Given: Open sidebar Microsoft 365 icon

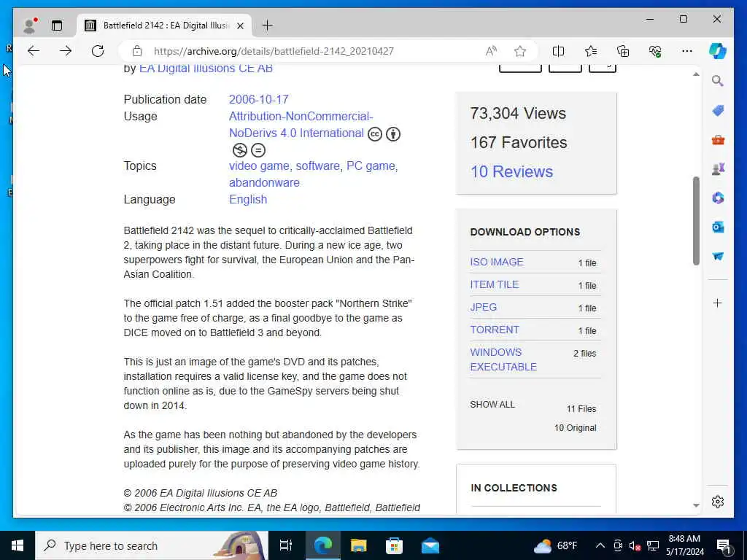Looking at the screenshot, I should pos(718,198).
